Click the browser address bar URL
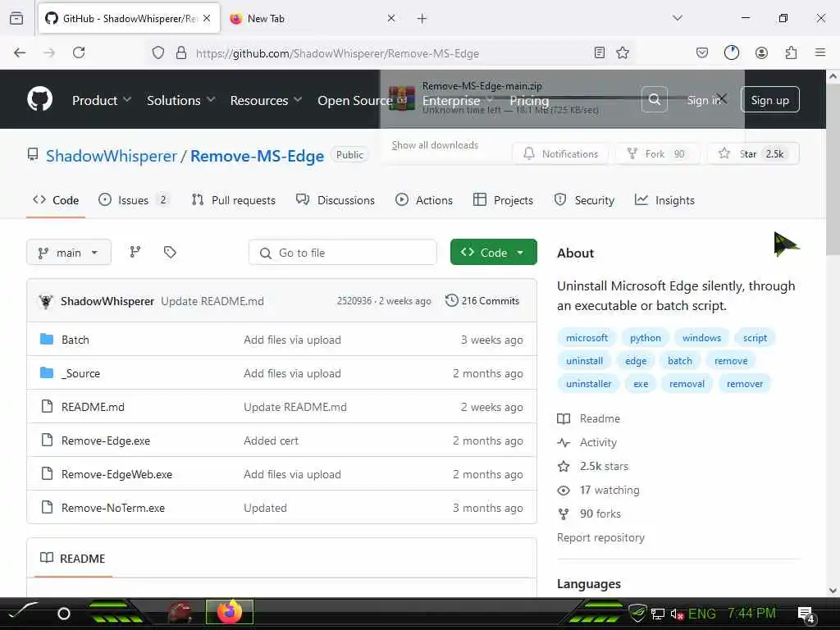The image size is (840, 630). click(x=337, y=53)
